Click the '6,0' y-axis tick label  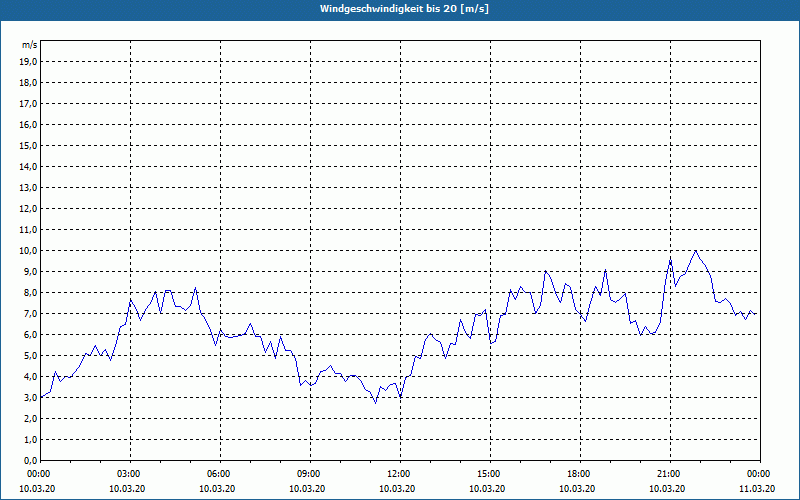point(30,334)
